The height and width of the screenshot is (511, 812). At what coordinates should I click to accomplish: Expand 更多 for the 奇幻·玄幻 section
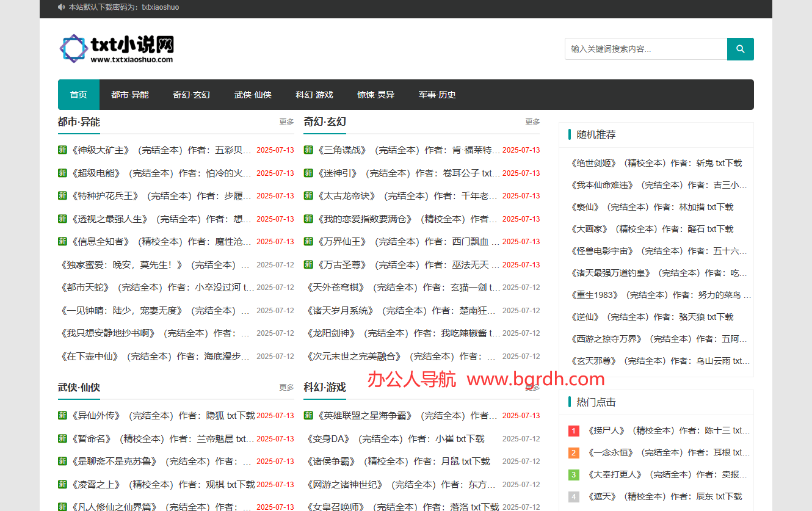click(x=532, y=122)
